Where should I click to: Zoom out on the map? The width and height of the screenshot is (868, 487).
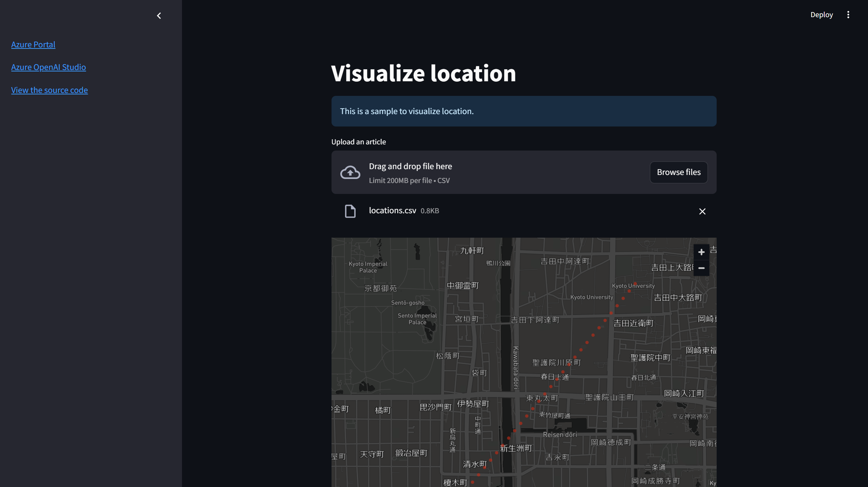tap(701, 268)
